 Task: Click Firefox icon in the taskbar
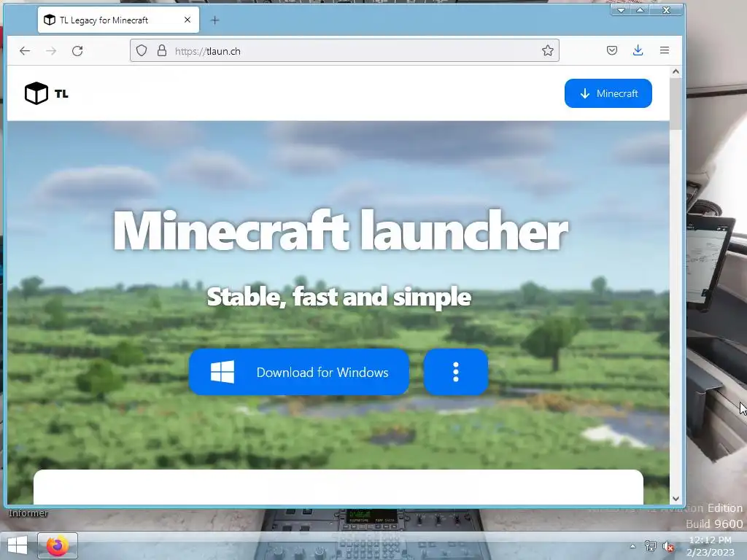(57, 545)
